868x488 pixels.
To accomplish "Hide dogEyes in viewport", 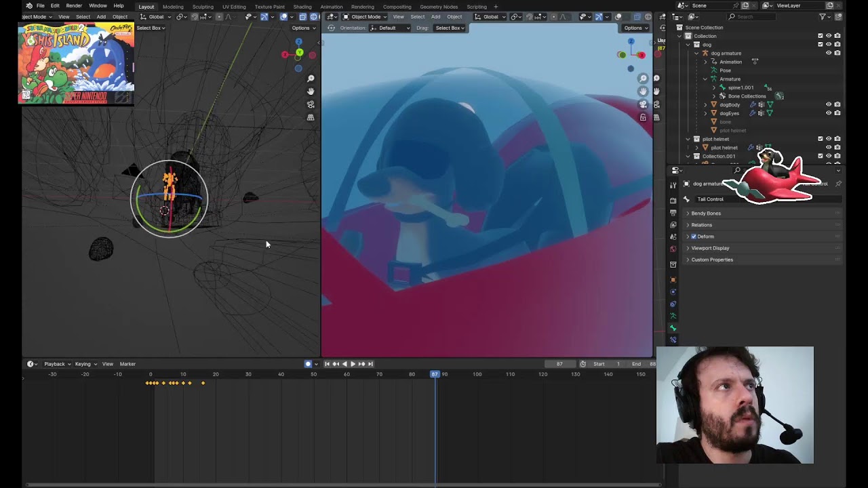I will click(x=829, y=113).
